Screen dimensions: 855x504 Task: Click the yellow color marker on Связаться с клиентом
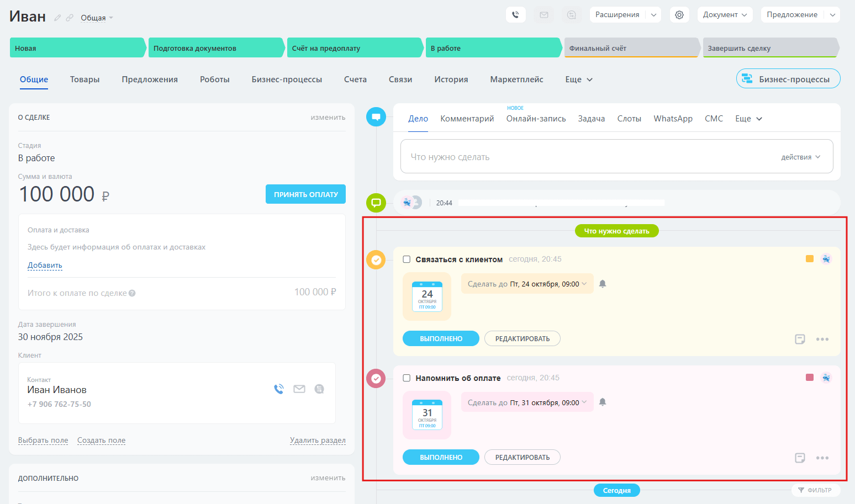click(809, 259)
